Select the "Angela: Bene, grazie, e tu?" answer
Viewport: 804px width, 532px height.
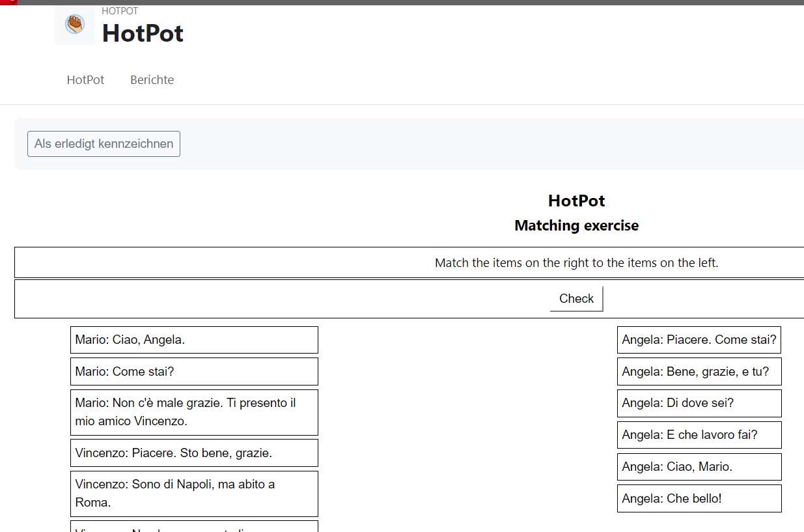tap(699, 371)
